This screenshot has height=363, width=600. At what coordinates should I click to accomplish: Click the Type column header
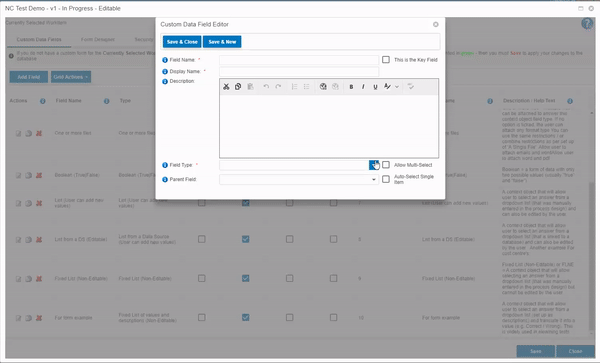point(125,101)
